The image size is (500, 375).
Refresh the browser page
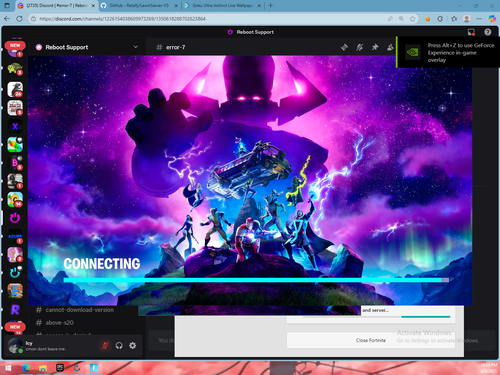(19, 19)
